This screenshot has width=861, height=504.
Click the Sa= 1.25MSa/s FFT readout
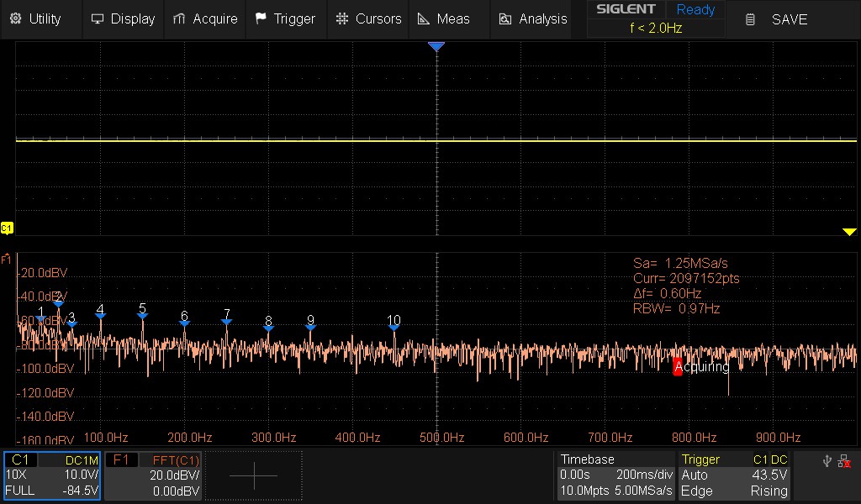tap(680, 263)
